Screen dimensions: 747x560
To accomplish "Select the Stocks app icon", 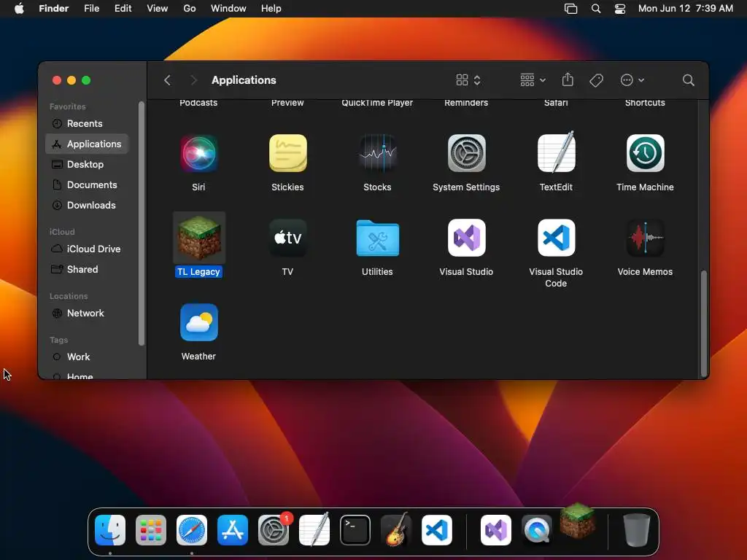I will click(x=377, y=153).
